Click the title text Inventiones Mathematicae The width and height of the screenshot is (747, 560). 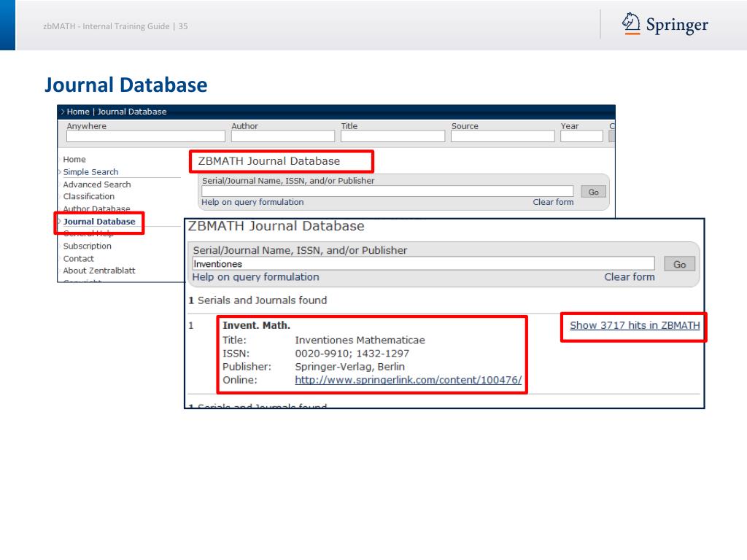360,340
